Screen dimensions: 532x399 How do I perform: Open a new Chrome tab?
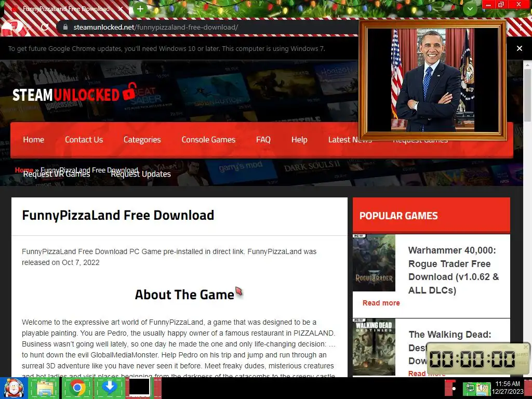pyautogui.click(x=140, y=9)
